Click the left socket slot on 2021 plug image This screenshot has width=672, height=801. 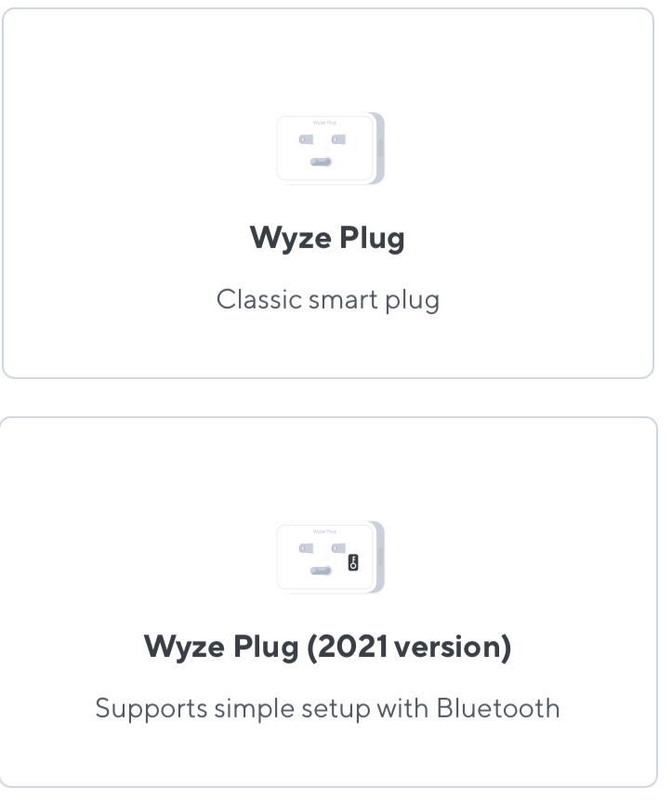tap(306, 549)
